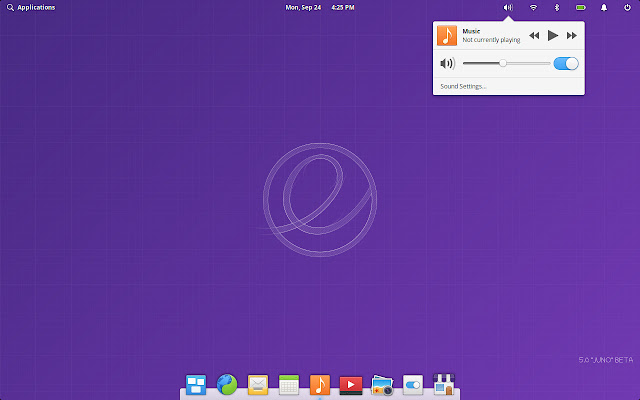Click the volume slider track
Screen dimensions: 640x400
(x=507, y=63)
